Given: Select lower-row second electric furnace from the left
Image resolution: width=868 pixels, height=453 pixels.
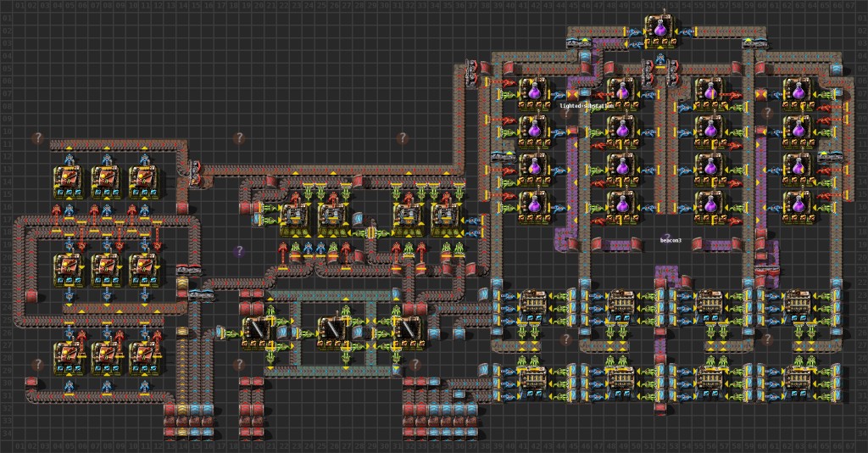Looking at the screenshot, I should [622, 383].
